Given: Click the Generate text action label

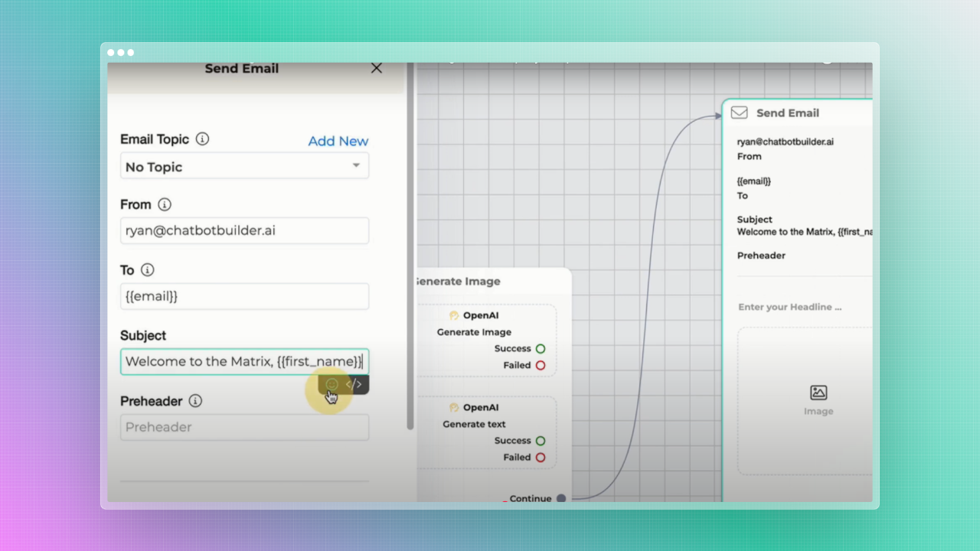Looking at the screenshot, I should [x=474, y=424].
